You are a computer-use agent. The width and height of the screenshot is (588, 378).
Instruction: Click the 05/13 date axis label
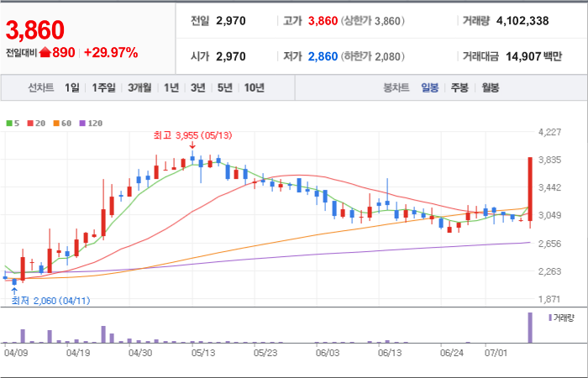(x=202, y=354)
